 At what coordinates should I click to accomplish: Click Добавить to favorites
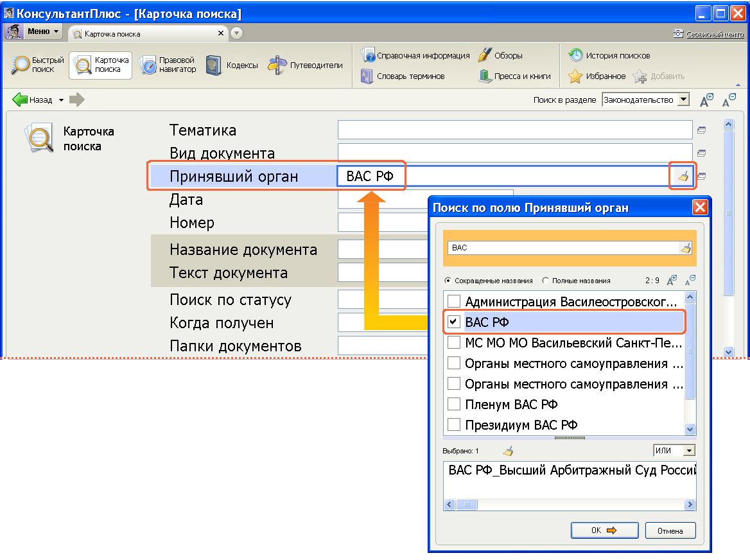[659, 76]
